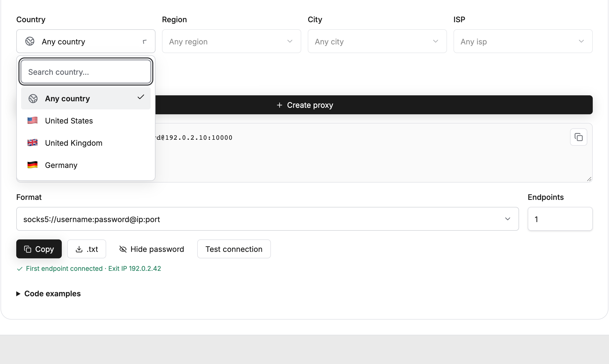Select Any country option in list
Image resolution: width=609 pixels, height=364 pixels.
[x=86, y=98]
